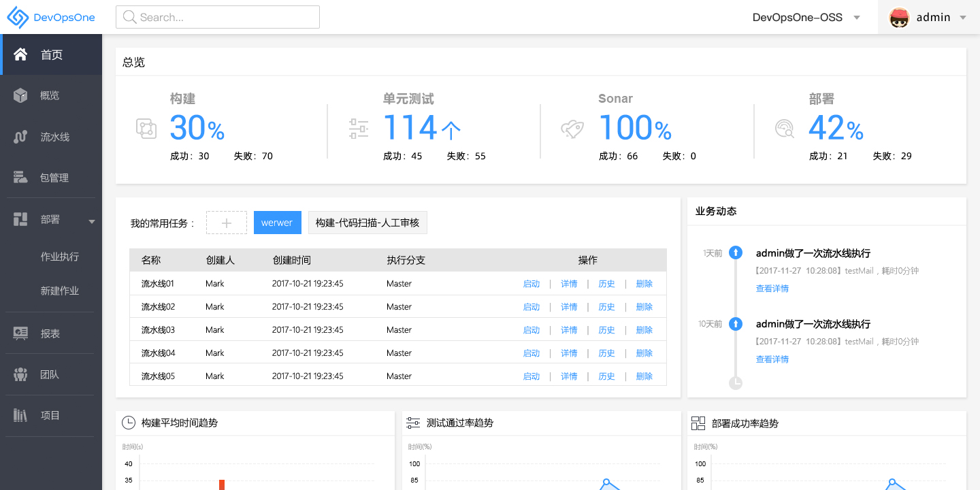Open the admin account dropdown arrow
This screenshot has width=980, height=490.
(x=963, y=18)
